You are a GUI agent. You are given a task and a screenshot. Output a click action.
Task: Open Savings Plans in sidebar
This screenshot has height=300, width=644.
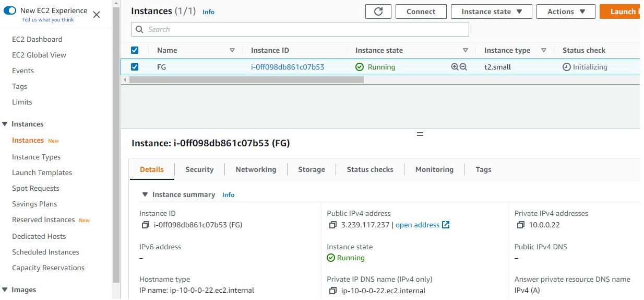pyautogui.click(x=34, y=204)
